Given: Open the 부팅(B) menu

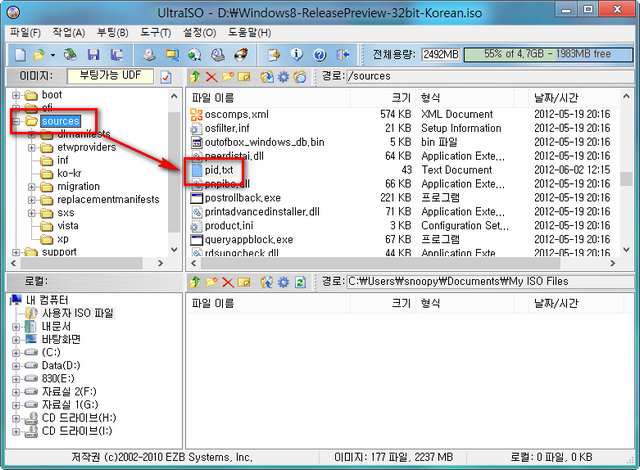Looking at the screenshot, I should pos(113,33).
